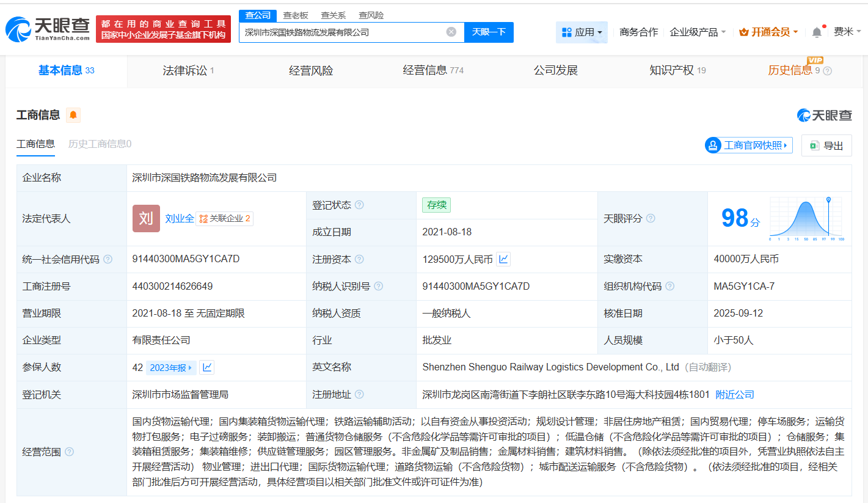Switch to the 法律诉讼 tab

coord(185,70)
